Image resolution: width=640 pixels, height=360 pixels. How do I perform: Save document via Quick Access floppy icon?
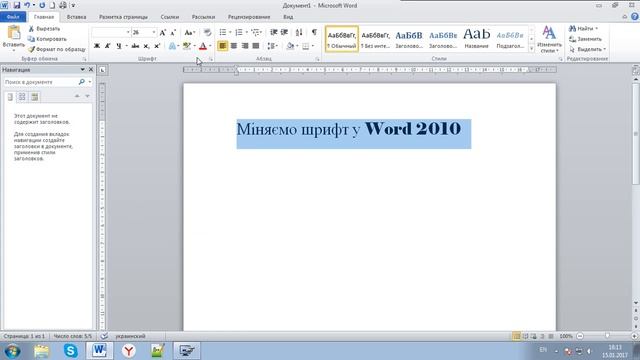17,5
